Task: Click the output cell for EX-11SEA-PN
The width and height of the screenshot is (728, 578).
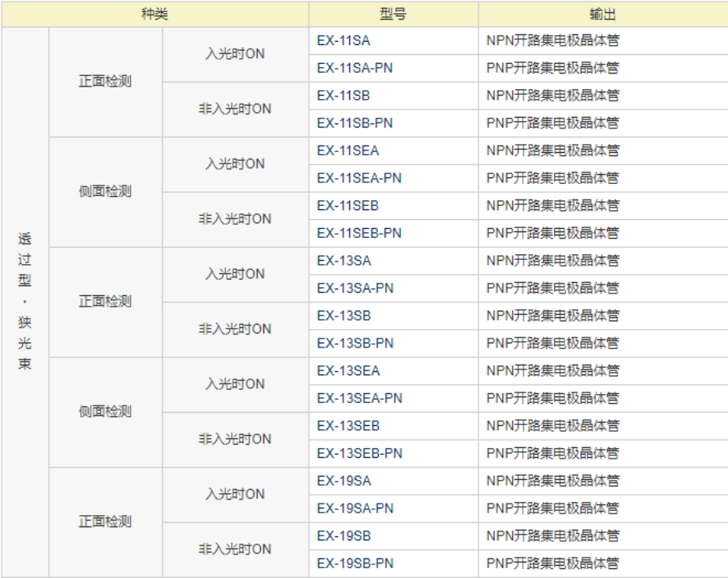Action: point(553,178)
